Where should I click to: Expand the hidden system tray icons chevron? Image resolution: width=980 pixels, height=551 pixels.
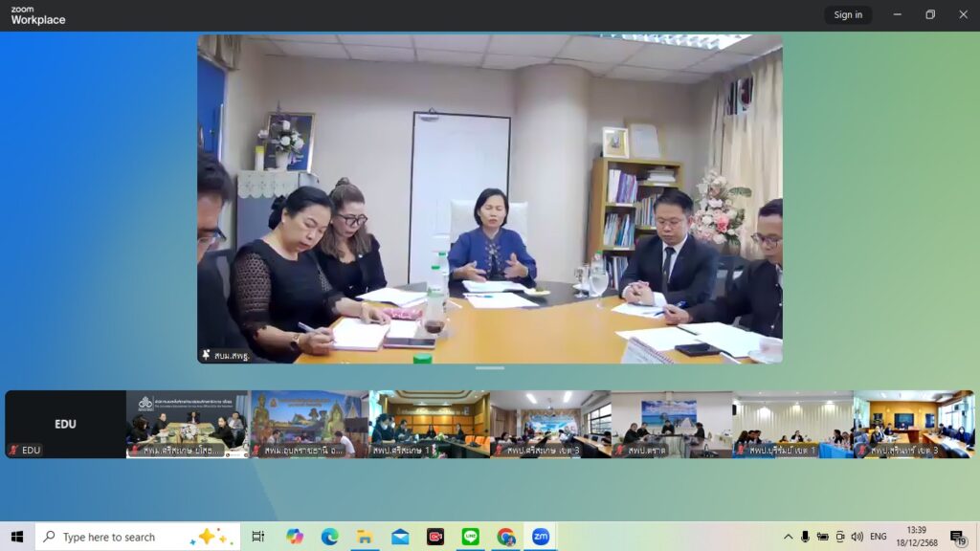(x=788, y=537)
